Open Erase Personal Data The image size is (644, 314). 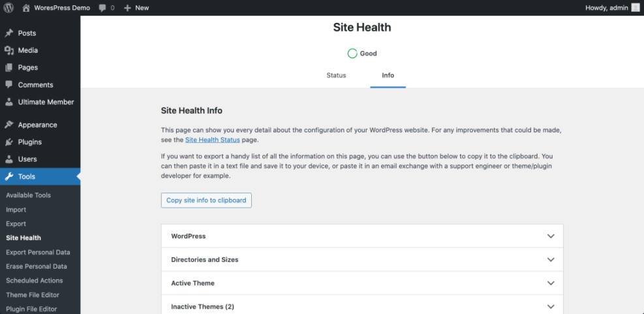pyautogui.click(x=36, y=266)
